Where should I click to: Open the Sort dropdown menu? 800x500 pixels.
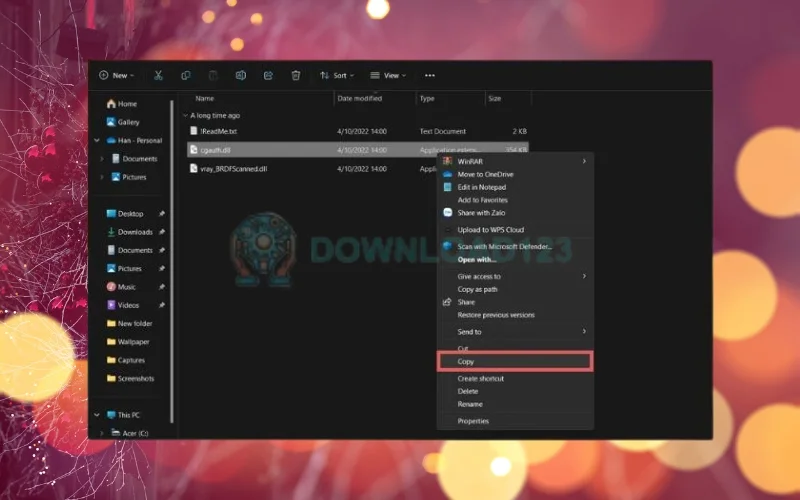(337, 76)
